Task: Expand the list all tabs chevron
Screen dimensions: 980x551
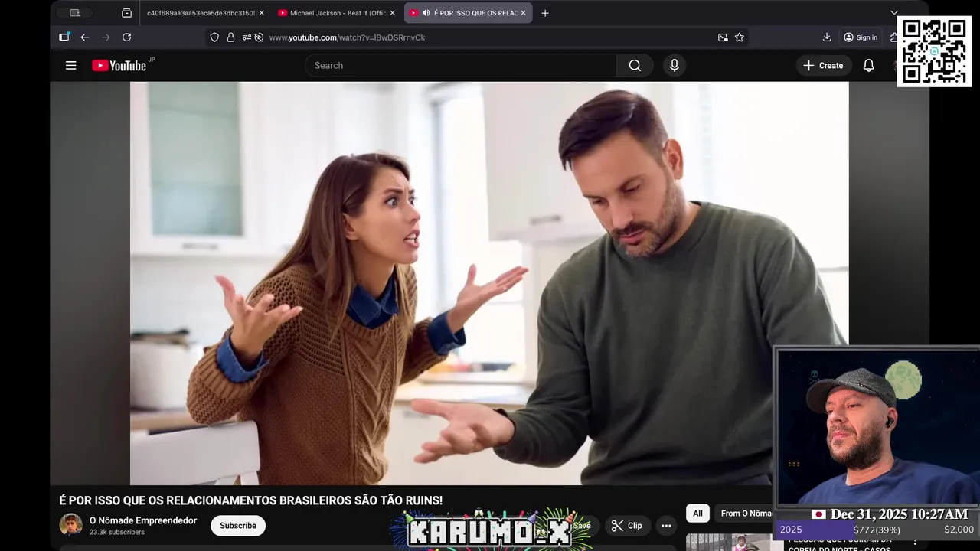Action: coord(894,13)
